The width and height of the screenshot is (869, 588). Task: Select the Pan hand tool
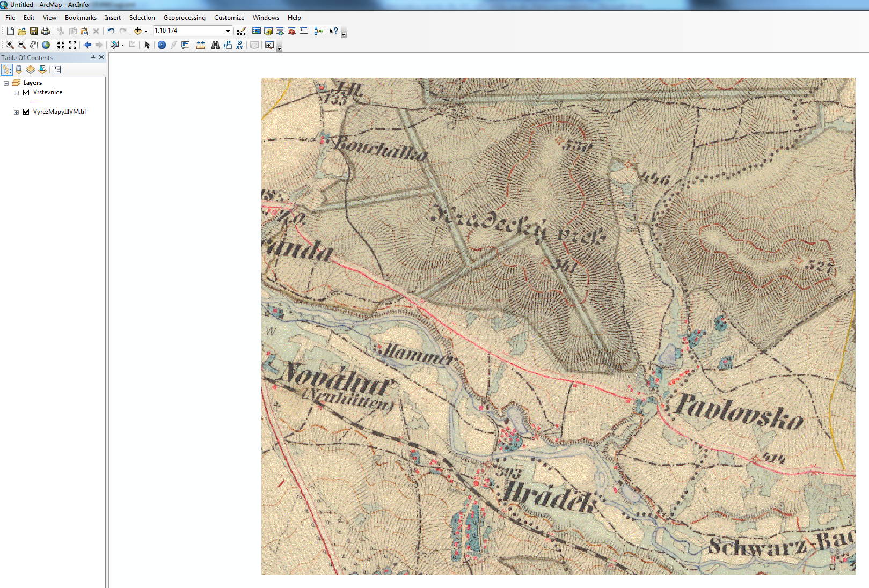coord(34,45)
